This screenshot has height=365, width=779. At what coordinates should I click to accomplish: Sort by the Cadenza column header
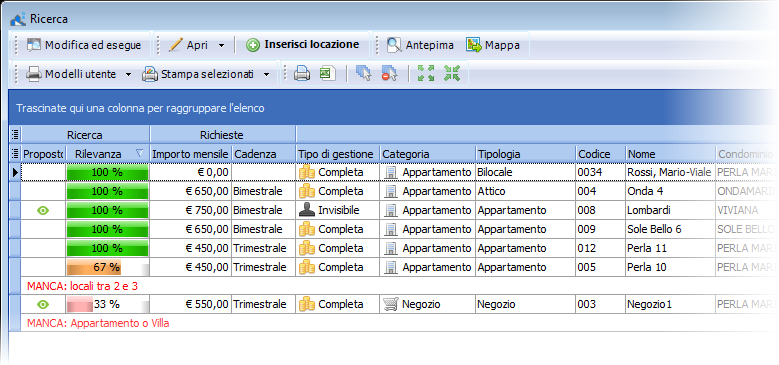pyautogui.click(x=263, y=154)
